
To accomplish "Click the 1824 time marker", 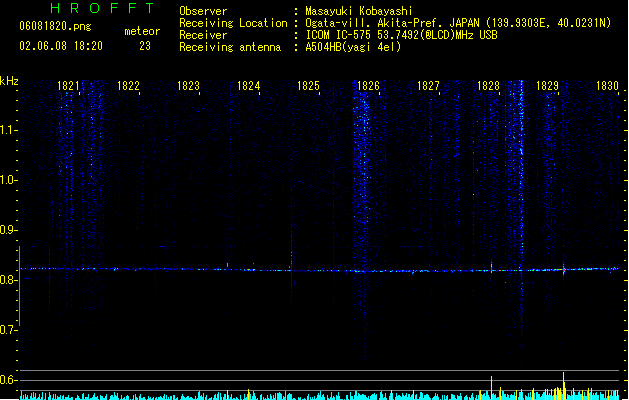I will pyautogui.click(x=248, y=86).
